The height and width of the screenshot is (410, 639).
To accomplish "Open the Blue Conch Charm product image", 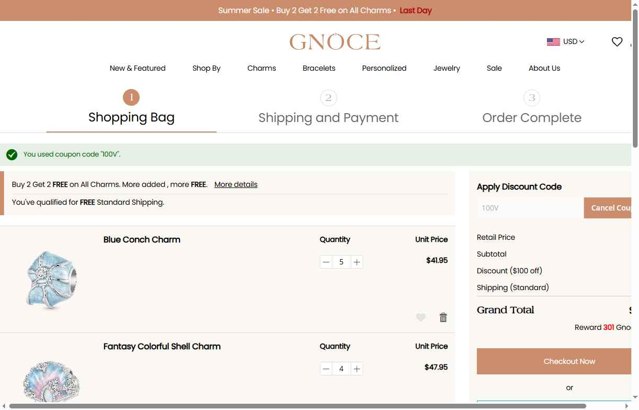I will click(x=51, y=280).
